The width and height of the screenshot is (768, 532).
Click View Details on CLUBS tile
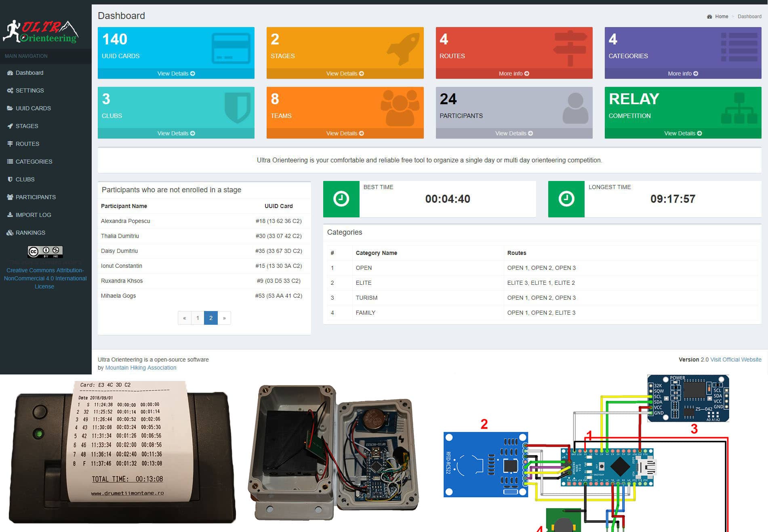(176, 133)
